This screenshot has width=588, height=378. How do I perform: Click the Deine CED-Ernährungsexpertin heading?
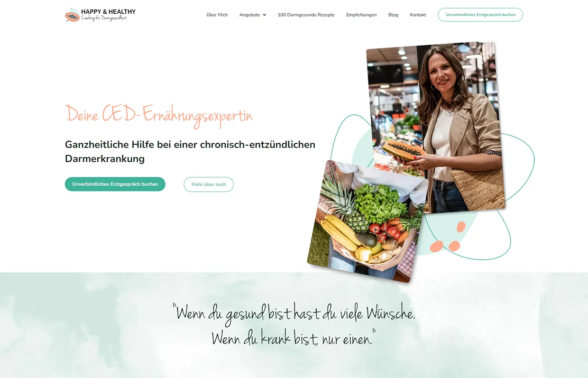coord(159,115)
